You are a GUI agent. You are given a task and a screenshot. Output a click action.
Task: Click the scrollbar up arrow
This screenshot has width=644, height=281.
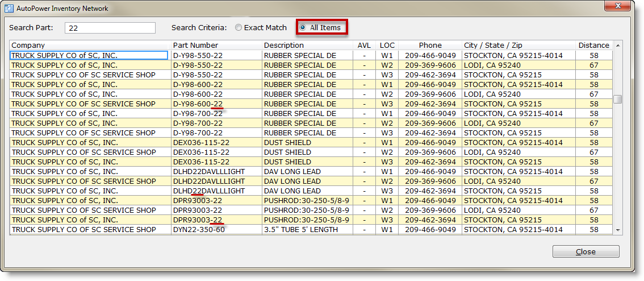click(617, 45)
